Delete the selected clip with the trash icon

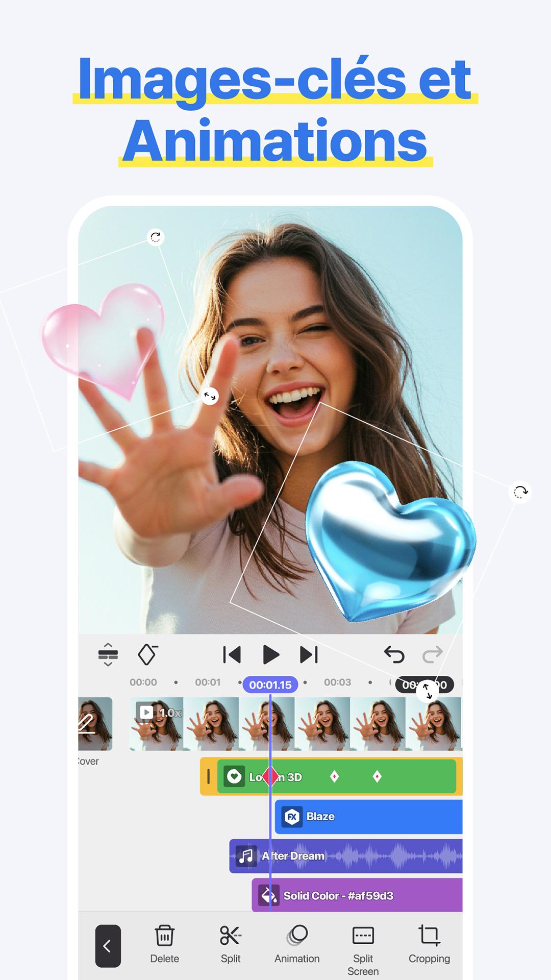pos(164,944)
